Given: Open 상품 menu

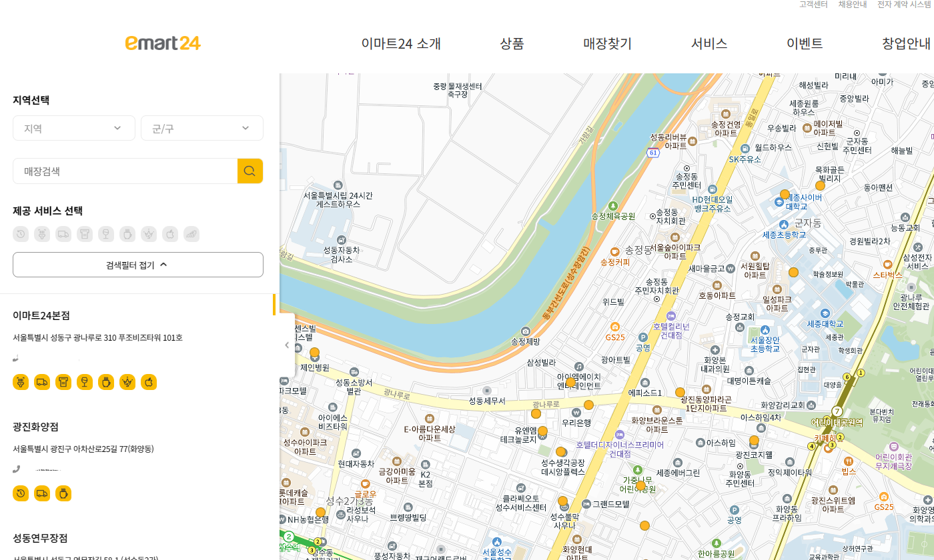Looking at the screenshot, I should click(512, 43).
